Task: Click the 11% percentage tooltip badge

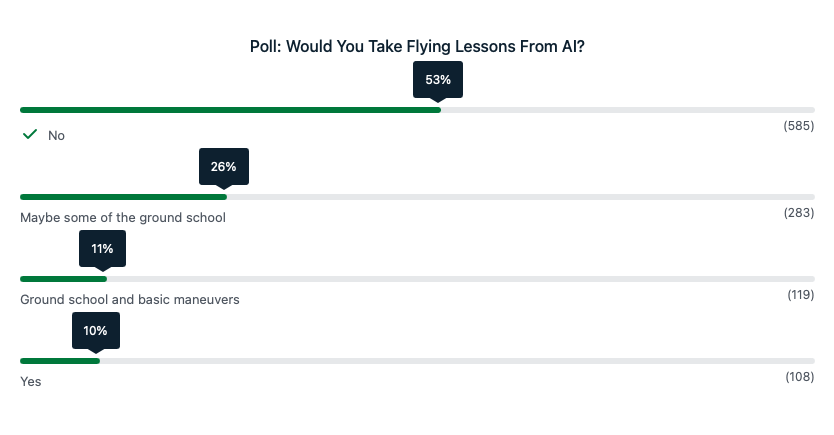Action: 102,248
